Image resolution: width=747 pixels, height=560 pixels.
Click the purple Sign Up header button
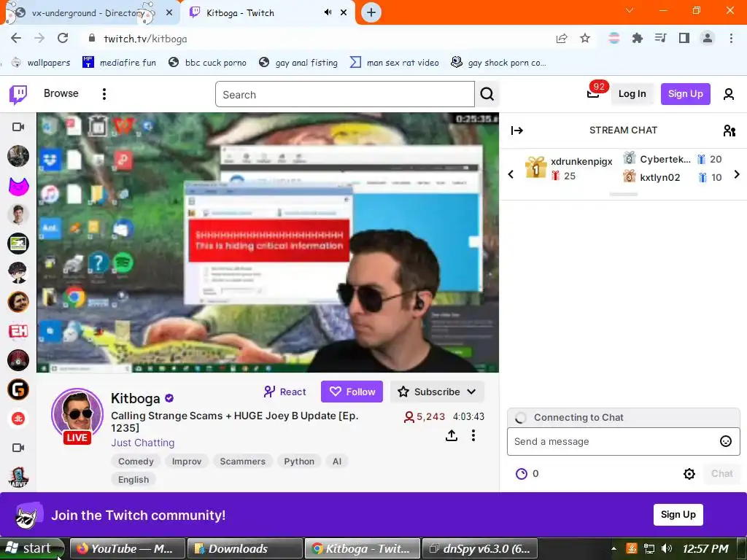pyautogui.click(x=685, y=94)
